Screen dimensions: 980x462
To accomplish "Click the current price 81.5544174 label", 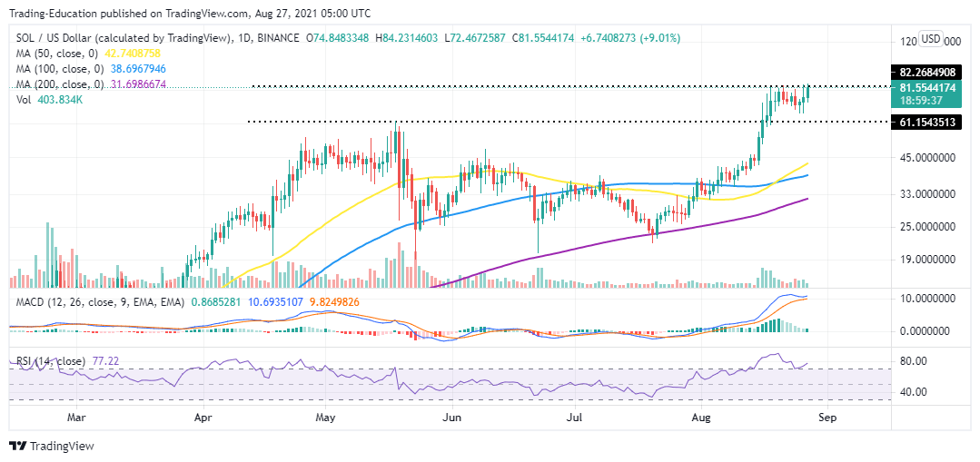I will coord(926,88).
